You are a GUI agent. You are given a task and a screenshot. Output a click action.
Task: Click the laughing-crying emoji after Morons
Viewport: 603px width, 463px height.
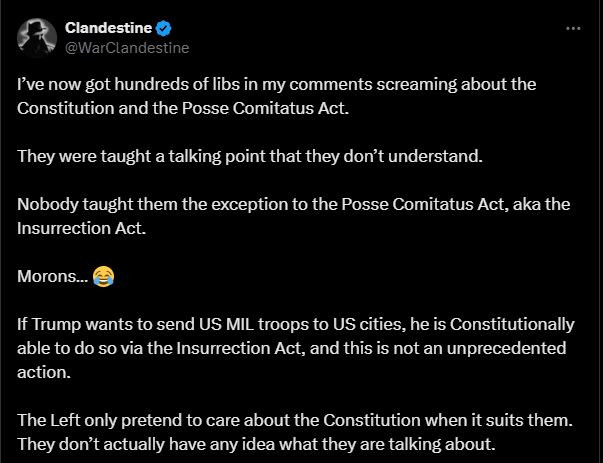pyautogui.click(x=102, y=276)
